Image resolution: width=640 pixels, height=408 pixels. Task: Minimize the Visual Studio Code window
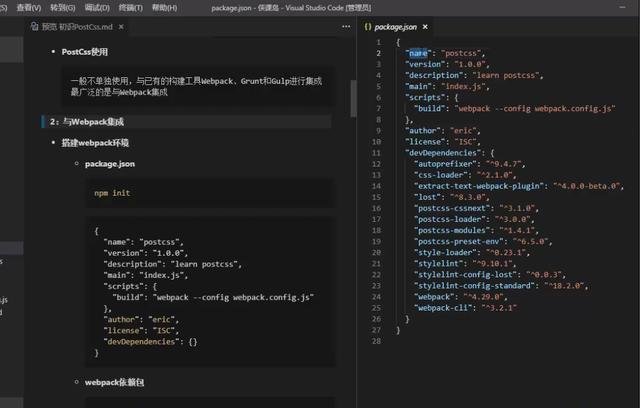622,7
